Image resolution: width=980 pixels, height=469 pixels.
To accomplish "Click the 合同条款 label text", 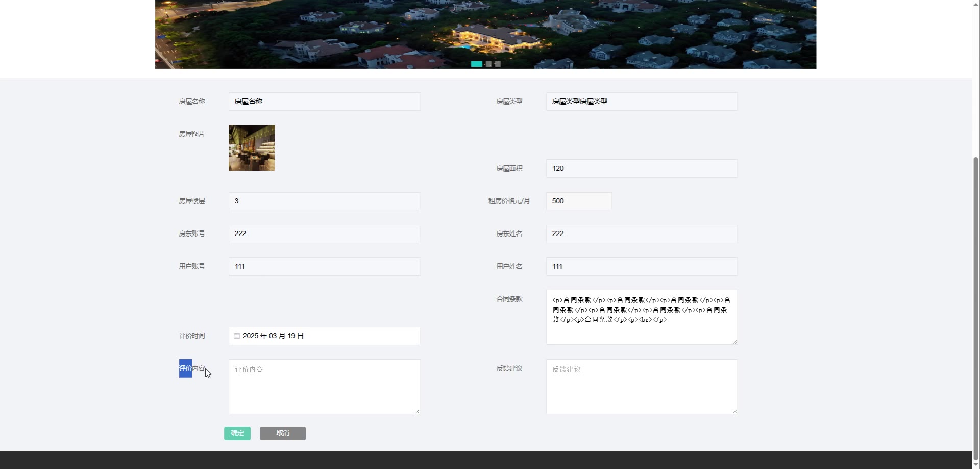I will pos(509,299).
